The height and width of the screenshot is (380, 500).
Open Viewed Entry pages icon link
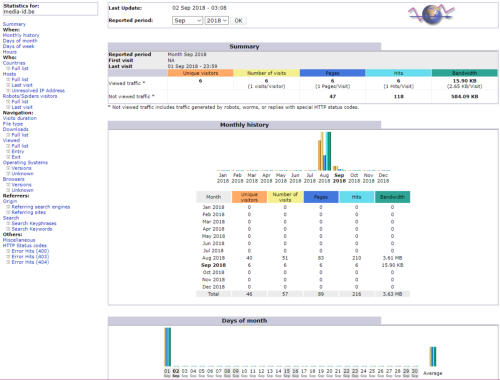click(x=8, y=151)
